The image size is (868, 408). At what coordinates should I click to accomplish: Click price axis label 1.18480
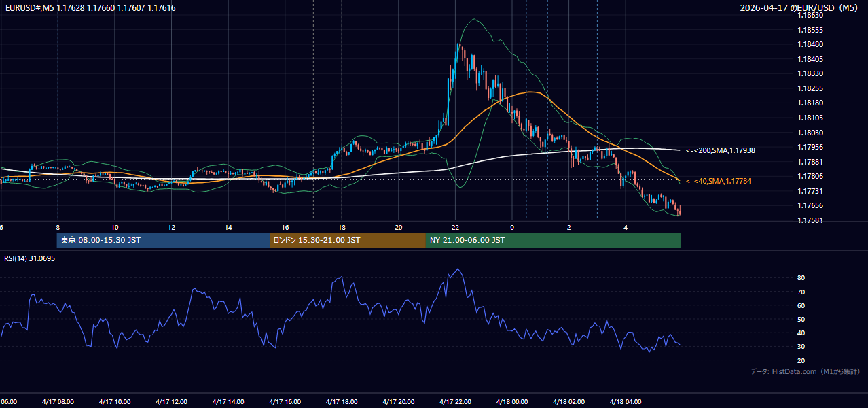click(810, 44)
